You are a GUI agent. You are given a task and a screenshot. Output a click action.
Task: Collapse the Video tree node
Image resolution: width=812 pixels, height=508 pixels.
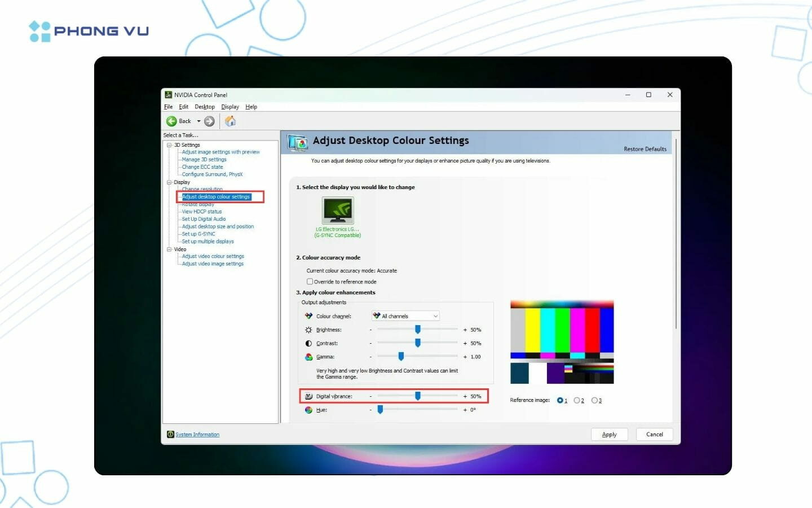[169, 249]
